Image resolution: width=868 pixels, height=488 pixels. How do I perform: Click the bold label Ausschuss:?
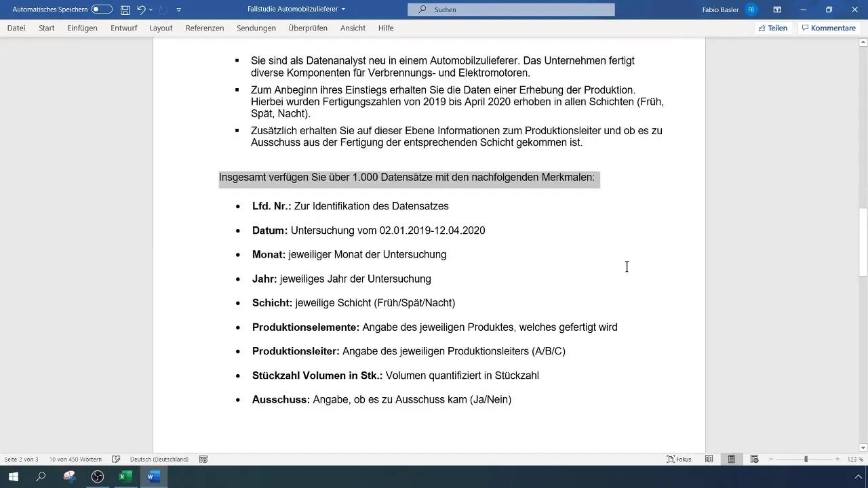(x=281, y=400)
